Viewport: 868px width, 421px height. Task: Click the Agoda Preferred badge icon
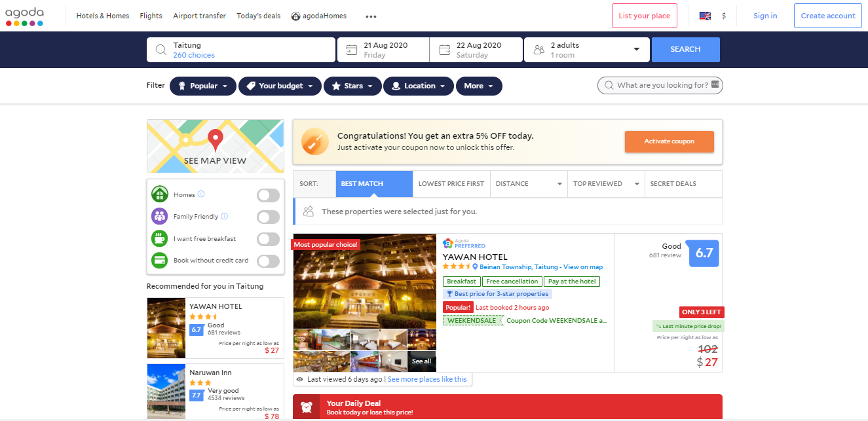(x=448, y=244)
